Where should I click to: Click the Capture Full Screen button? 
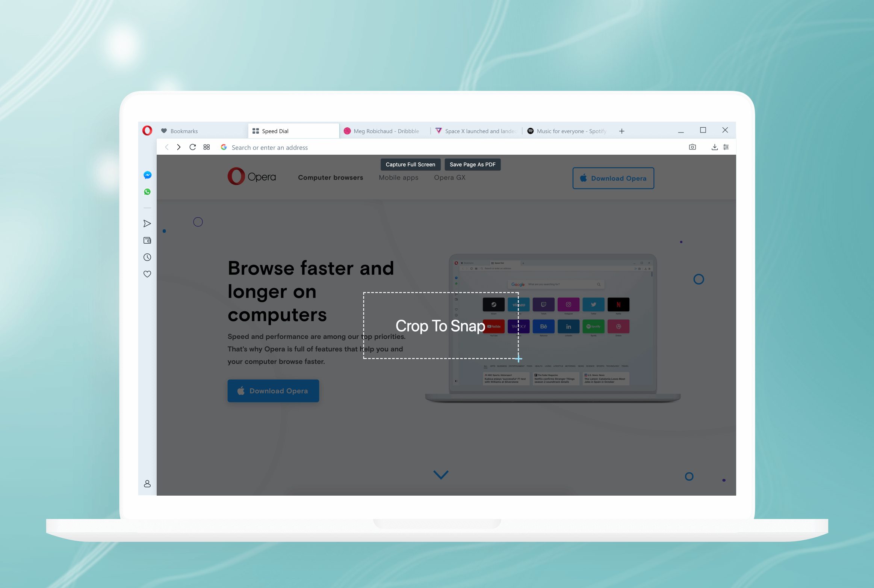[x=410, y=164]
